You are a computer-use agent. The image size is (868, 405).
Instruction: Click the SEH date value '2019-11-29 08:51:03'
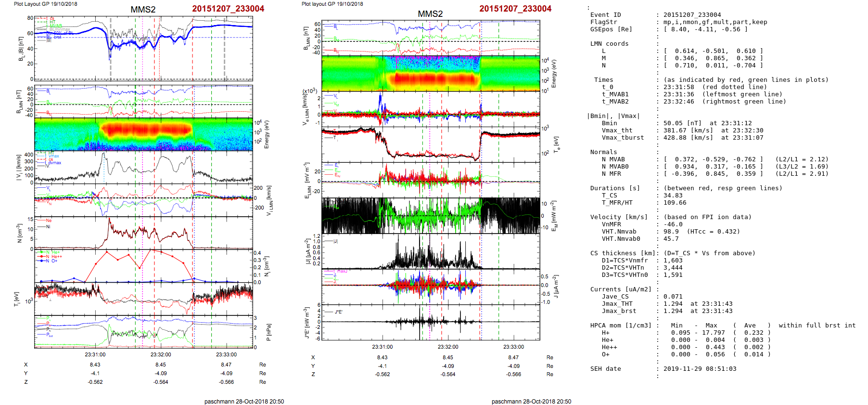tap(700, 369)
